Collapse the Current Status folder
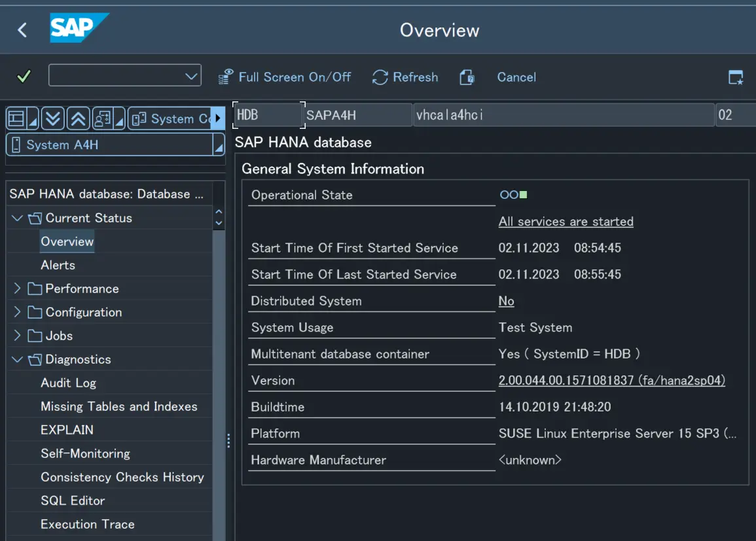Screen dimensions: 756x541 click(18, 218)
